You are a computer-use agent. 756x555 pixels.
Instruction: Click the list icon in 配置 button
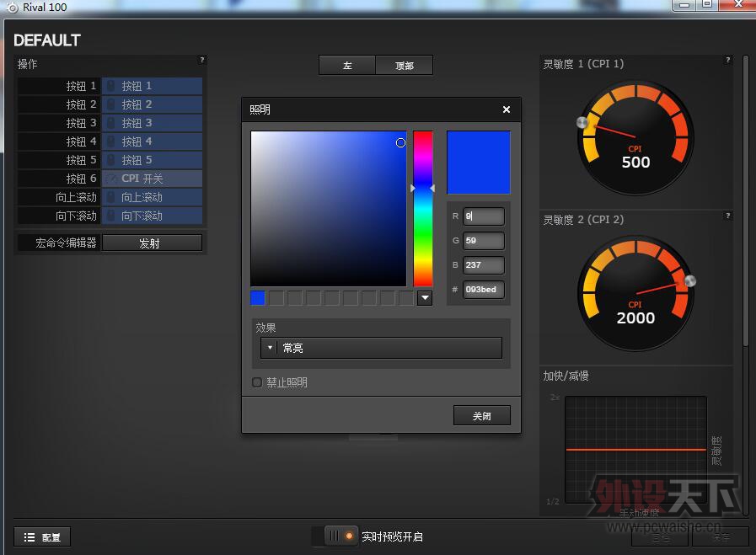(29, 536)
